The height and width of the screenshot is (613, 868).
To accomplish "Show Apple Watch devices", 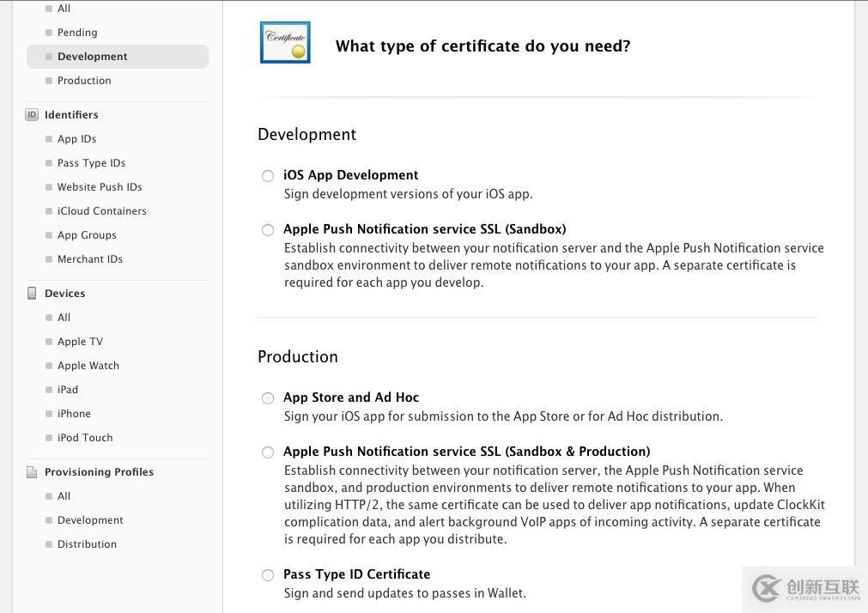I will click(88, 366).
